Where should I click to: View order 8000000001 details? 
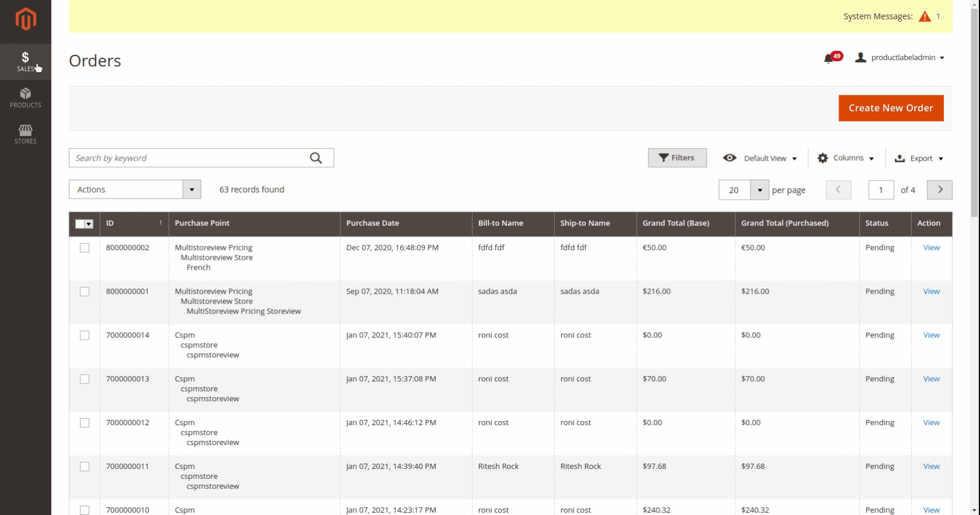pyautogui.click(x=931, y=291)
